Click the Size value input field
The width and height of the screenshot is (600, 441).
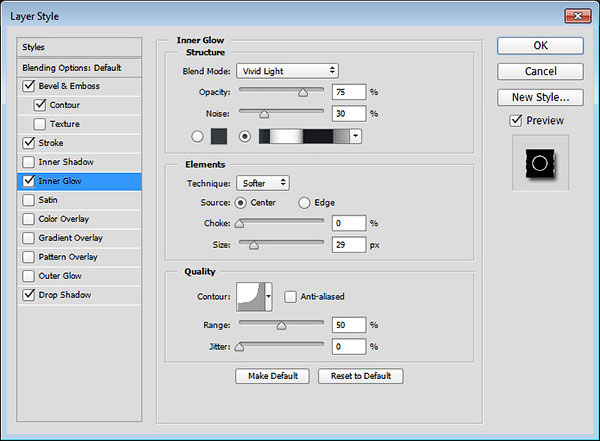coord(349,245)
